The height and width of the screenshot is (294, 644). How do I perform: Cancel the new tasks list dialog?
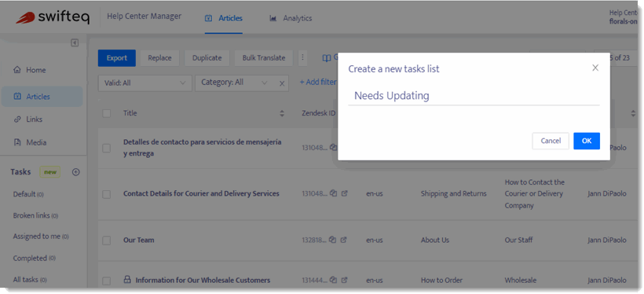[x=551, y=141]
